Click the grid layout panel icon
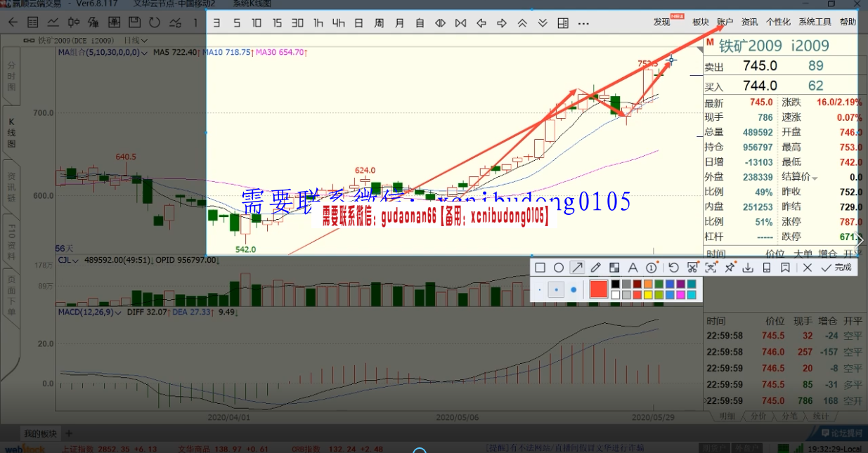Image resolution: width=868 pixels, height=453 pixels. click(563, 23)
